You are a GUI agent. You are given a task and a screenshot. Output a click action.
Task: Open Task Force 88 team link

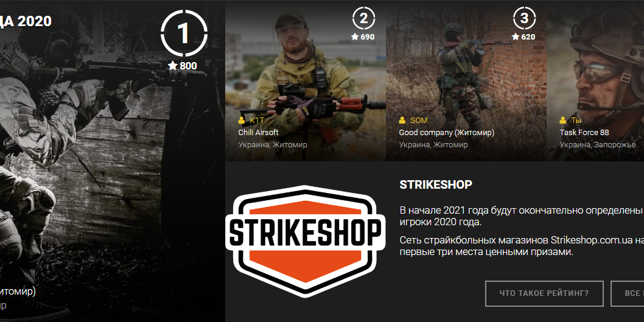[584, 133]
